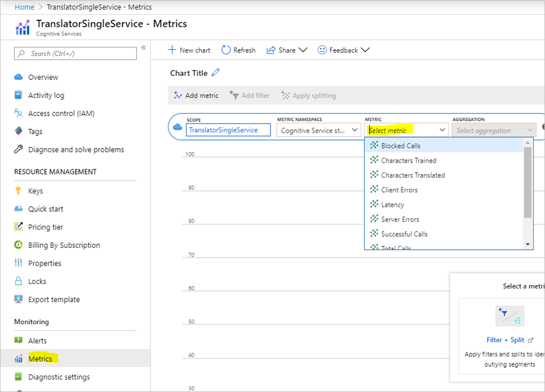The width and height of the screenshot is (545, 392).
Task: Click the pencil icon beside Chart Title
Action: pyautogui.click(x=215, y=73)
